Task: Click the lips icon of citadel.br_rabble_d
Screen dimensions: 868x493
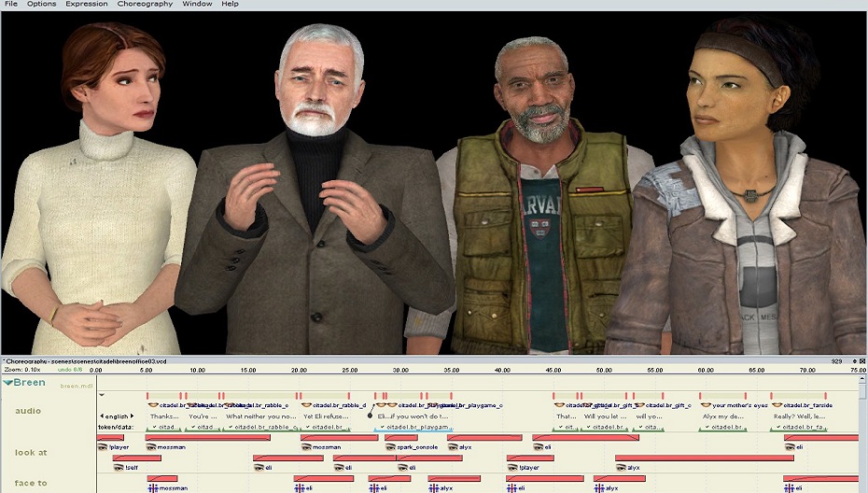Action: click(307, 405)
